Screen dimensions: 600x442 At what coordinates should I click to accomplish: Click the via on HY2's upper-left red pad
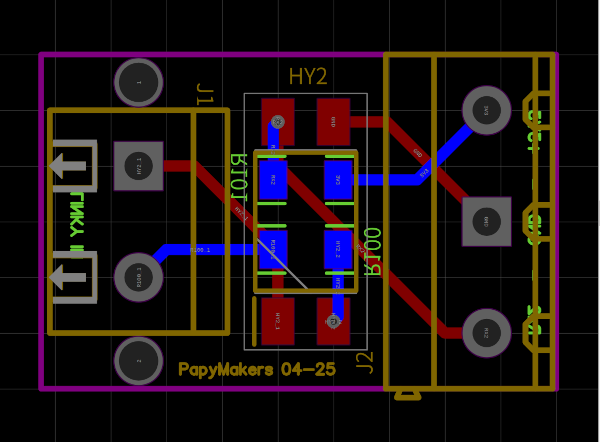click(277, 122)
